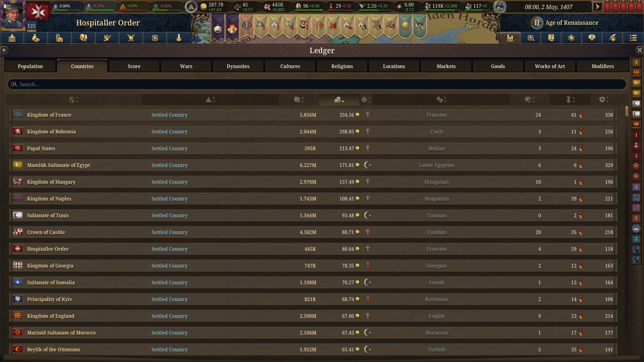
Task: Toggle the game pause/play speed button
Action: tap(597, 6)
